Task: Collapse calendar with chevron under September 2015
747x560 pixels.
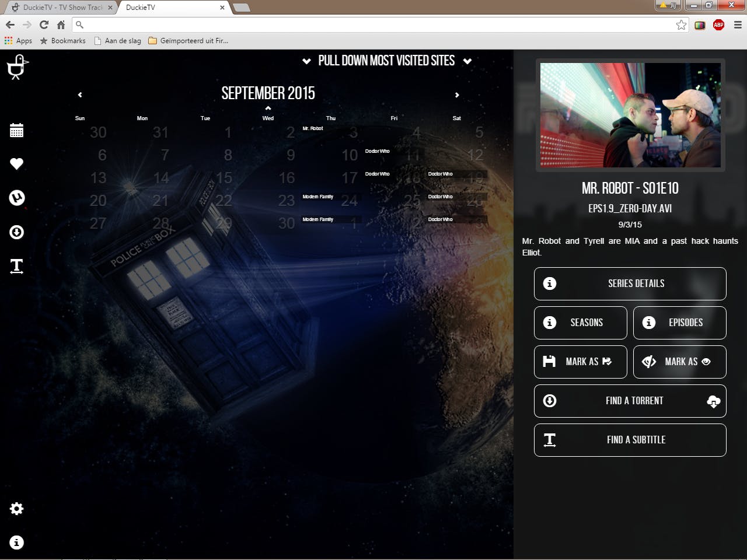Action: click(x=268, y=108)
